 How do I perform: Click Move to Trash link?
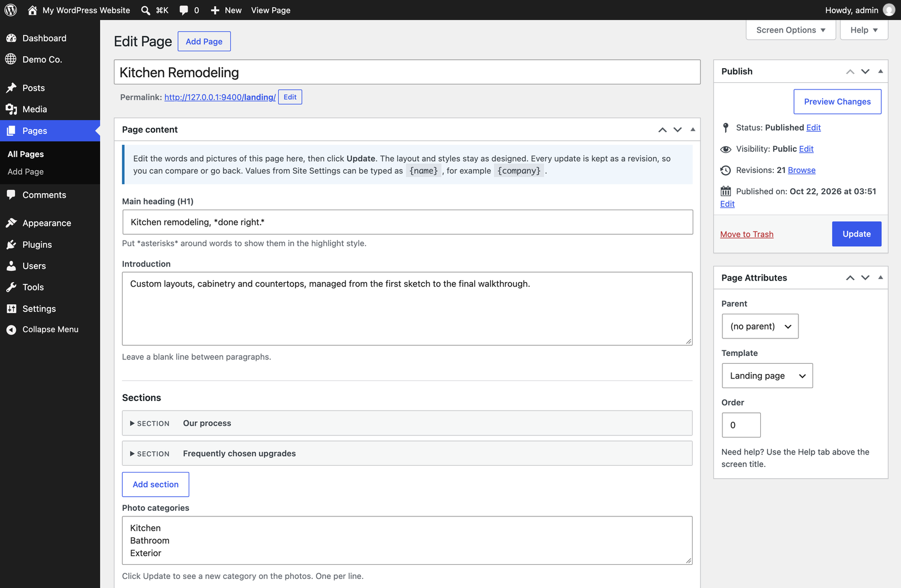pos(747,234)
